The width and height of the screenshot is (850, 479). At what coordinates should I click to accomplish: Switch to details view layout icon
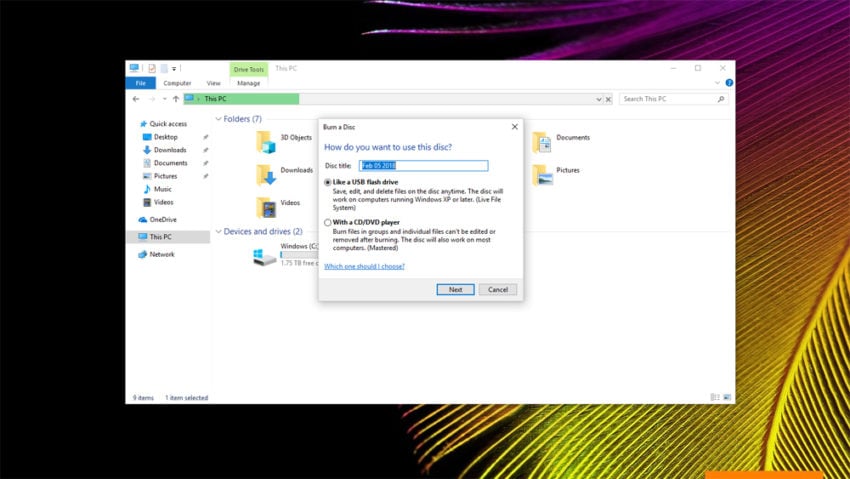[715, 397]
